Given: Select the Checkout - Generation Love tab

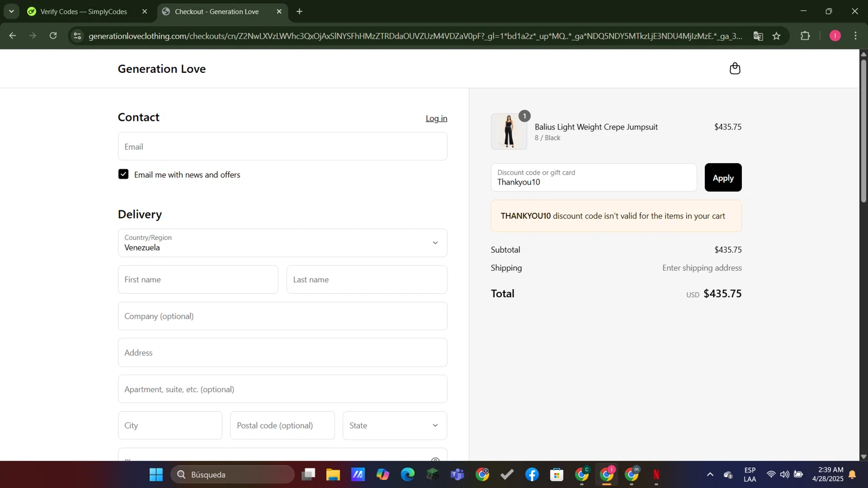Looking at the screenshot, I should pos(216,12).
